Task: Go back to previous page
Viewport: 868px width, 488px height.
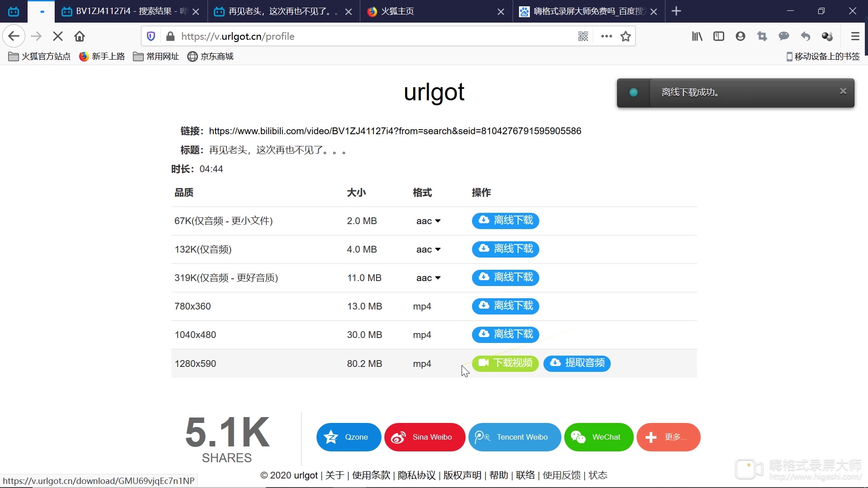Action: pos(14,36)
